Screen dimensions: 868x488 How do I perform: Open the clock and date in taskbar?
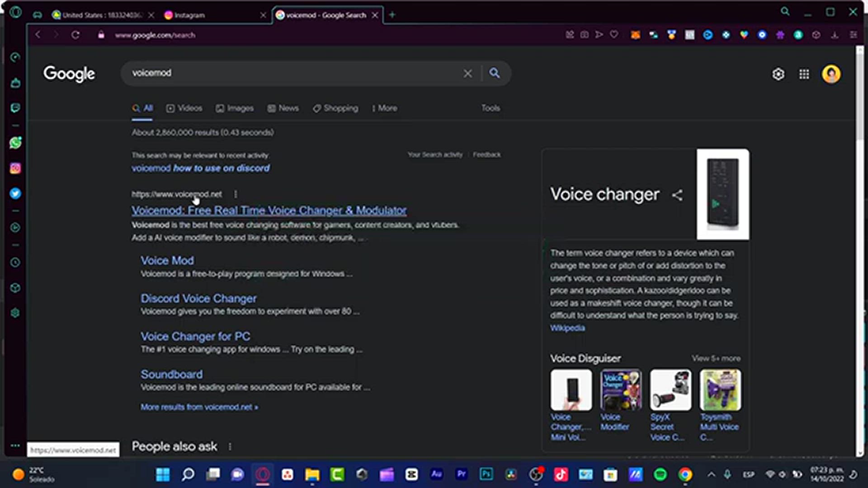[x=827, y=474]
